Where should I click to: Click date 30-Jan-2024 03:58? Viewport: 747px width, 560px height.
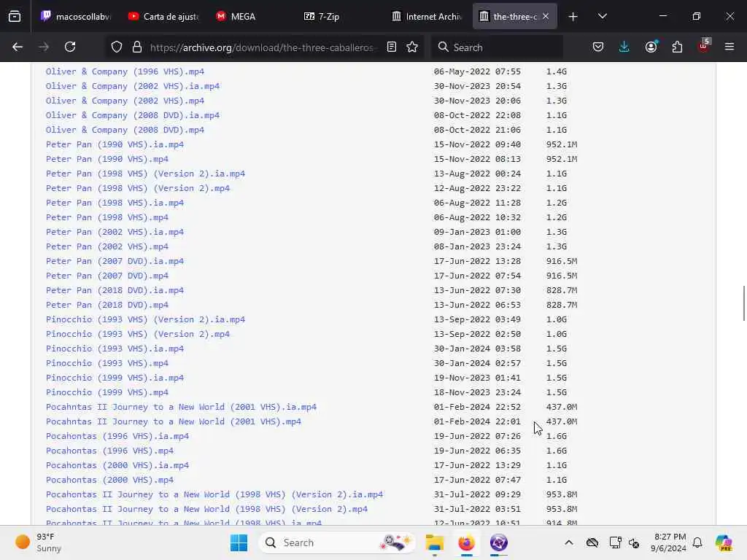[477, 349]
